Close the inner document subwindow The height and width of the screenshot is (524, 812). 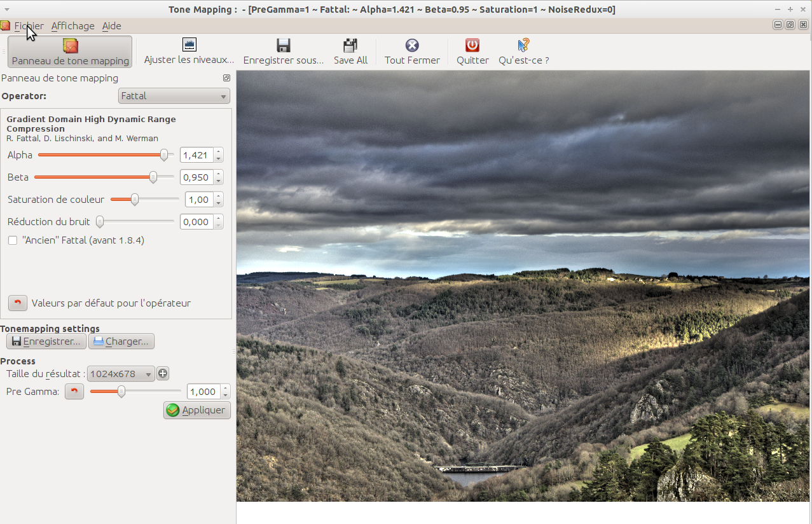(802, 25)
